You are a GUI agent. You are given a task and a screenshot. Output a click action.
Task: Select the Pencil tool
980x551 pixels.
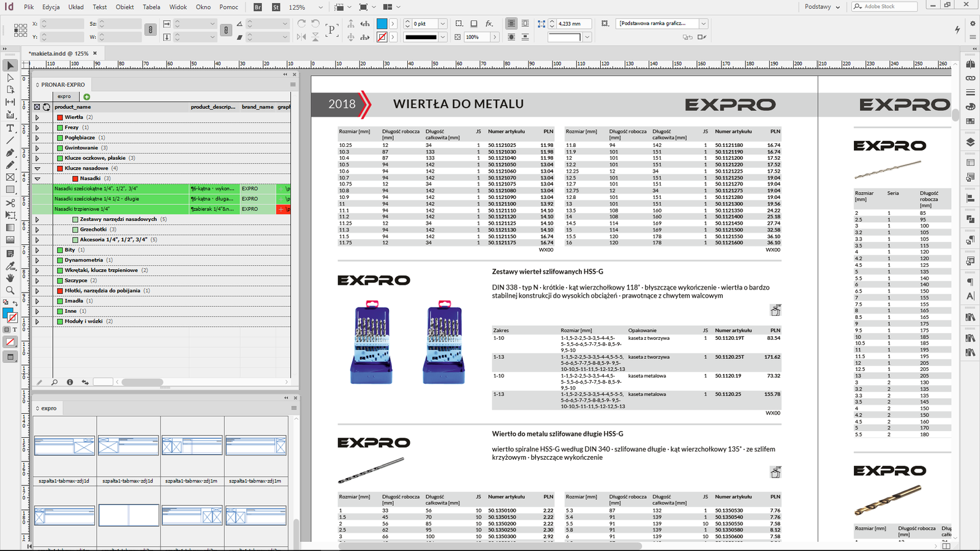[x=10, y=165]
